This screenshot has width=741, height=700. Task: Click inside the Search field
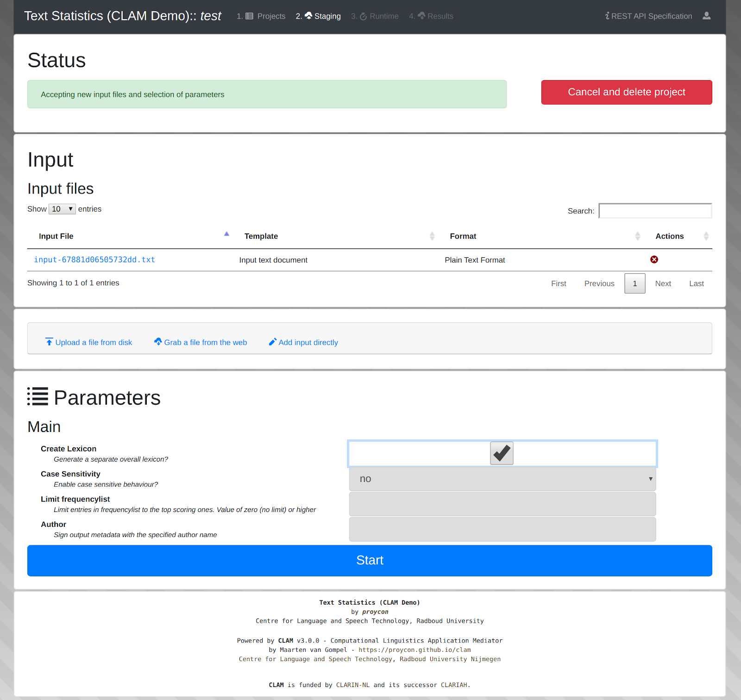655,211
